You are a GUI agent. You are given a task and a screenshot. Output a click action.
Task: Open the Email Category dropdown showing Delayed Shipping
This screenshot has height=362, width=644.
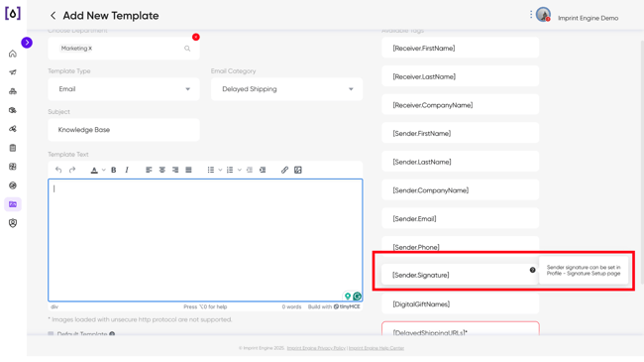click(286, 89)
